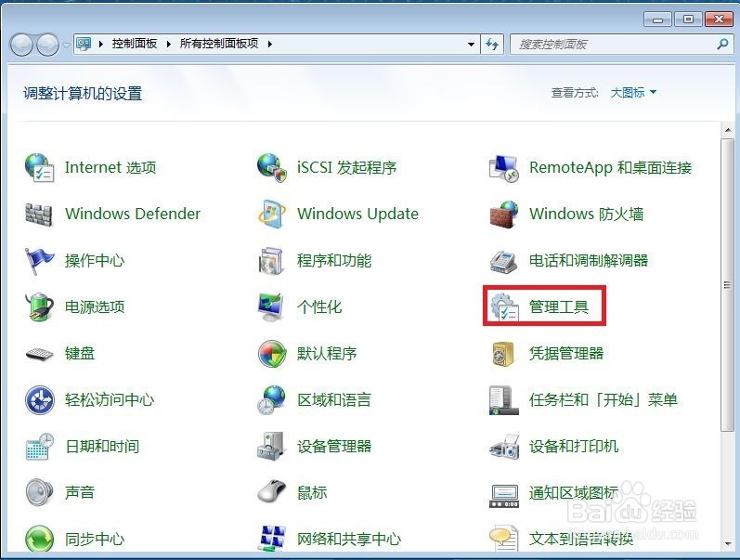
Task: Click the scrollbar up arrow
Action: click(727, 129)
